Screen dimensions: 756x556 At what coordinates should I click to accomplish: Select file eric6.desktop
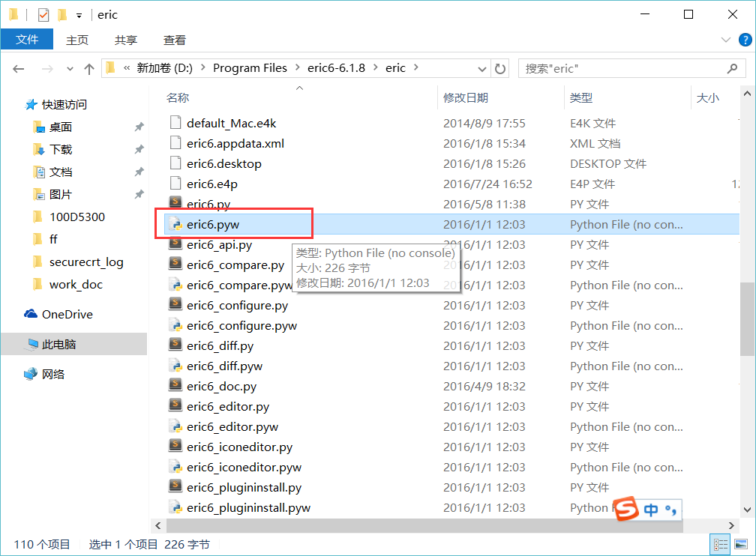pos(224,164)
